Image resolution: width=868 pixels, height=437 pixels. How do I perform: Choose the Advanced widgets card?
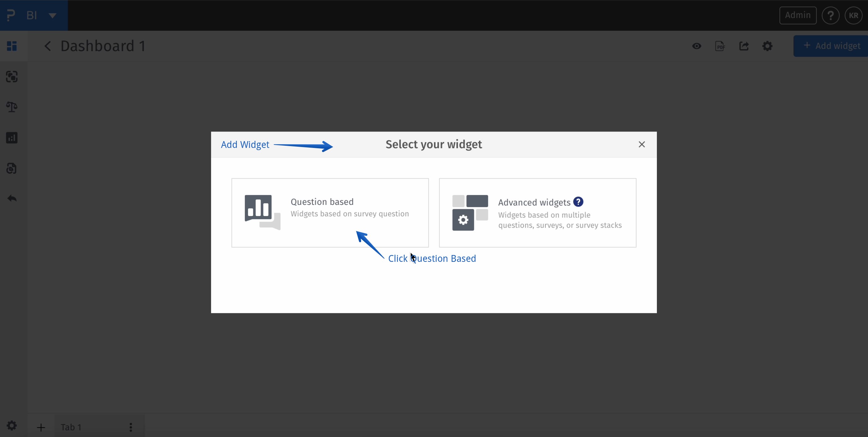[x=537, y=213]
